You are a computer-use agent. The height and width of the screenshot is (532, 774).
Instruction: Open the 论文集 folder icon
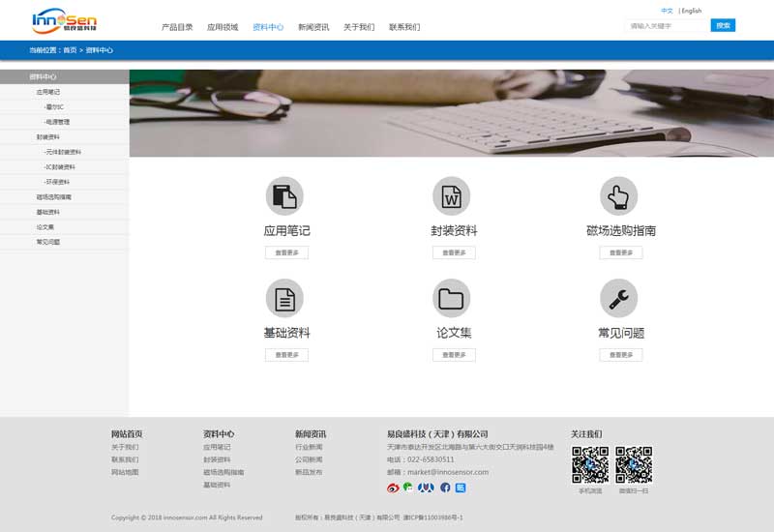[x=452, y=299]
